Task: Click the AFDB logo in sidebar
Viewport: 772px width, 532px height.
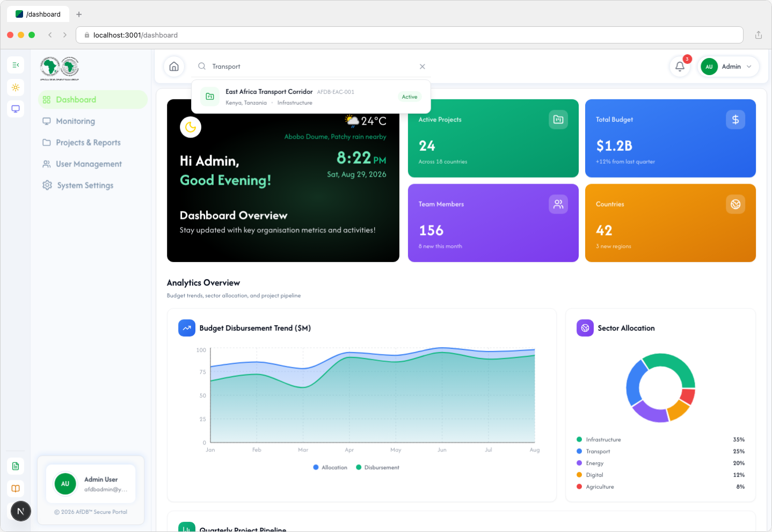Action: [60, 69]
